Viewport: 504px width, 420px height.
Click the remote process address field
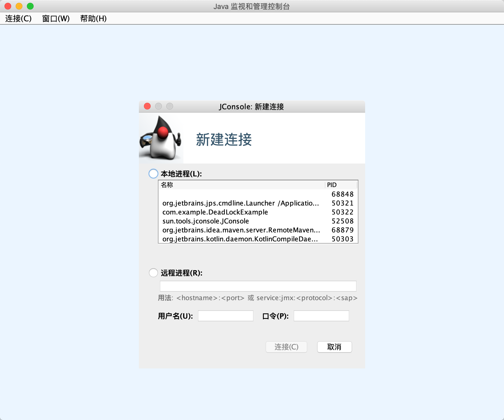[x=258, y=286]
